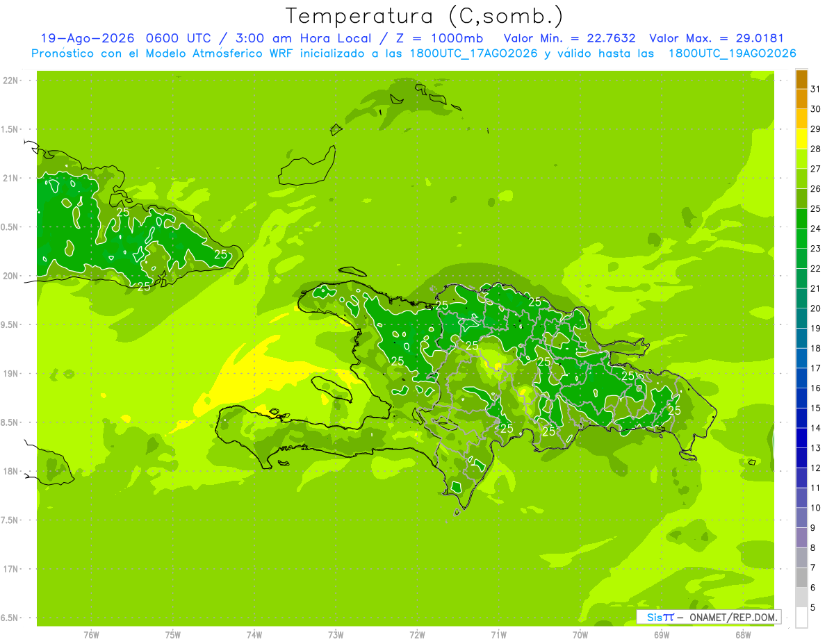Click the '6.5N' latitude tick label
Screen dimensions: 834x644
tap(10, 618)
